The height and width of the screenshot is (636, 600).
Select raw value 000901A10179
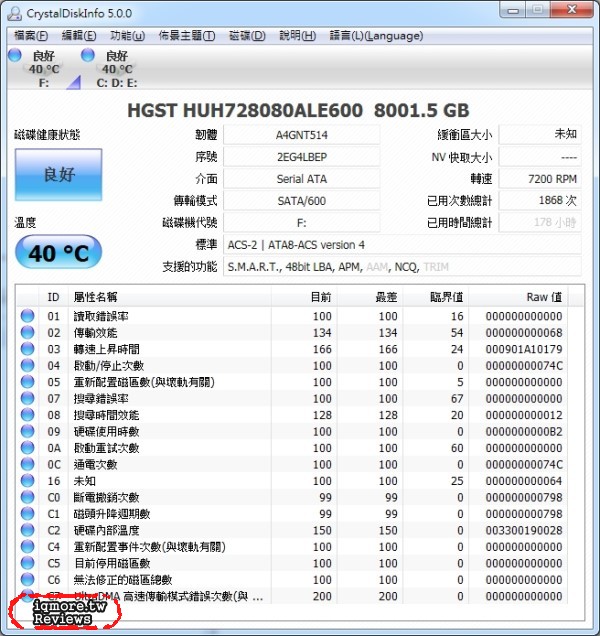click(x=524, y=349)
